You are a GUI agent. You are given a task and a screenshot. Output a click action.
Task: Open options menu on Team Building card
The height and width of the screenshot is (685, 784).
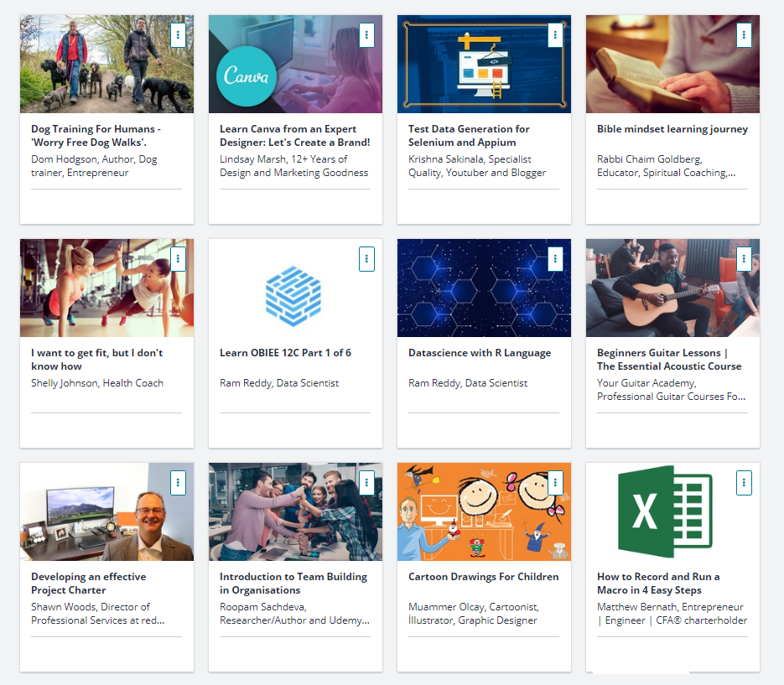point(366,483)
